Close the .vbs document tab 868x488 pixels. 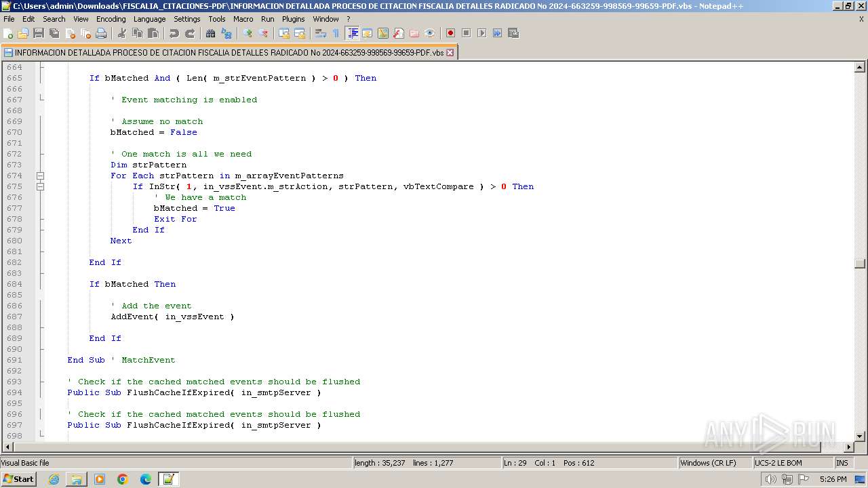click(450, 52)
